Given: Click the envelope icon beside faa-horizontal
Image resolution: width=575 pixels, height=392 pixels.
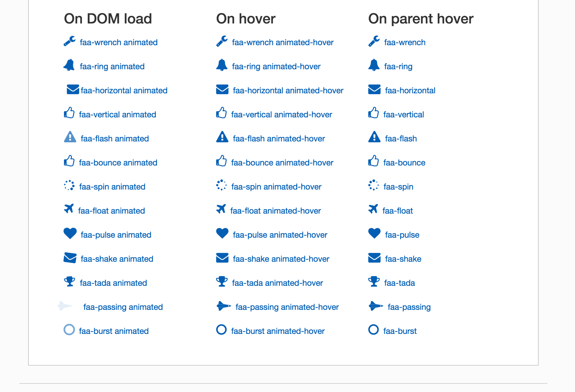Looking at the screenshot, I should click(374, 89).
